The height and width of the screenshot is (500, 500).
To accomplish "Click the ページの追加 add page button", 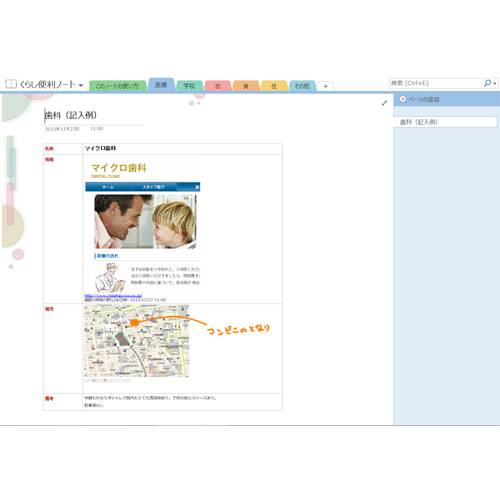I will [x=420, y=99].
